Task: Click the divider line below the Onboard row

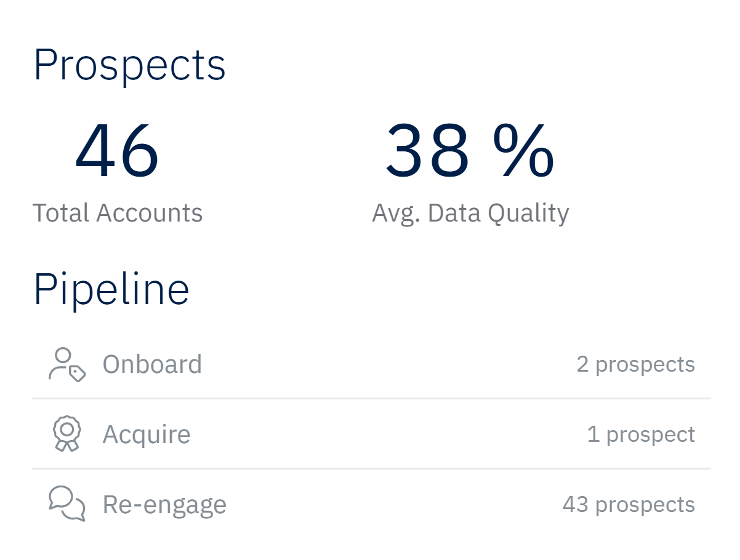Action: point(371,399)
